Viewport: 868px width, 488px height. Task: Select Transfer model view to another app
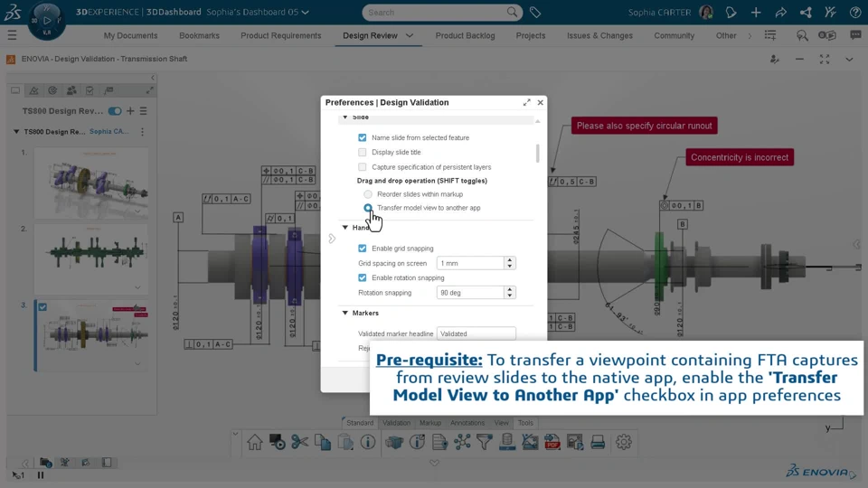pyautogui.click(x=368, y=208)
